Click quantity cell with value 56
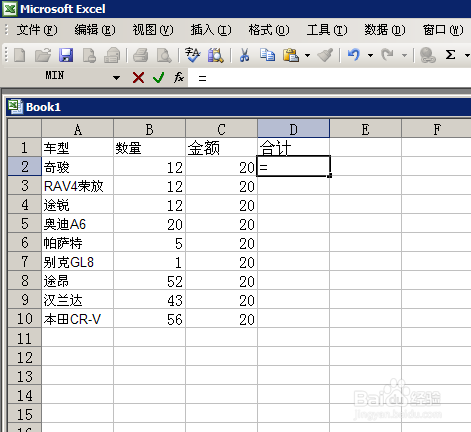471x432 pixels. tap(149, 319)
